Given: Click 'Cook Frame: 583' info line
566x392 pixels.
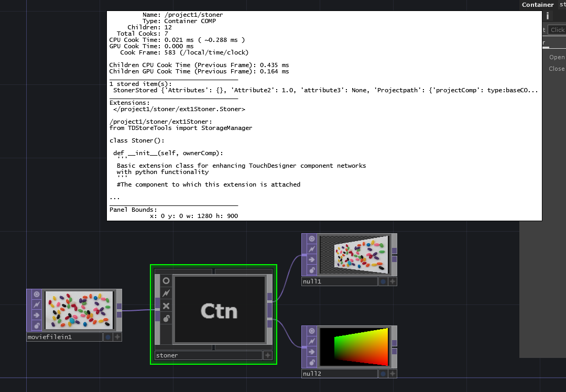Looking at the screenshot, I should pos(184,53).
